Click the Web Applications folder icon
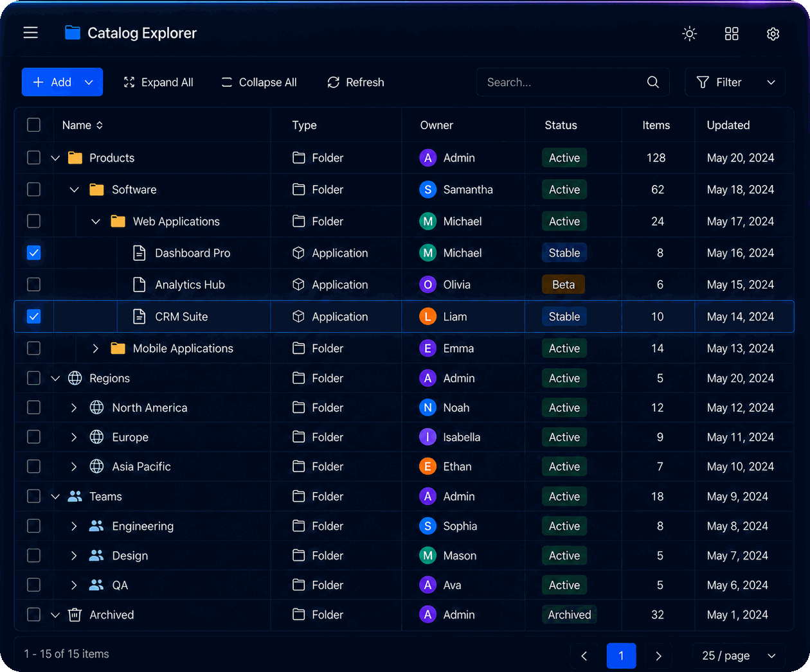The width and height of the screenshot is (810, 672). (118, 222)
